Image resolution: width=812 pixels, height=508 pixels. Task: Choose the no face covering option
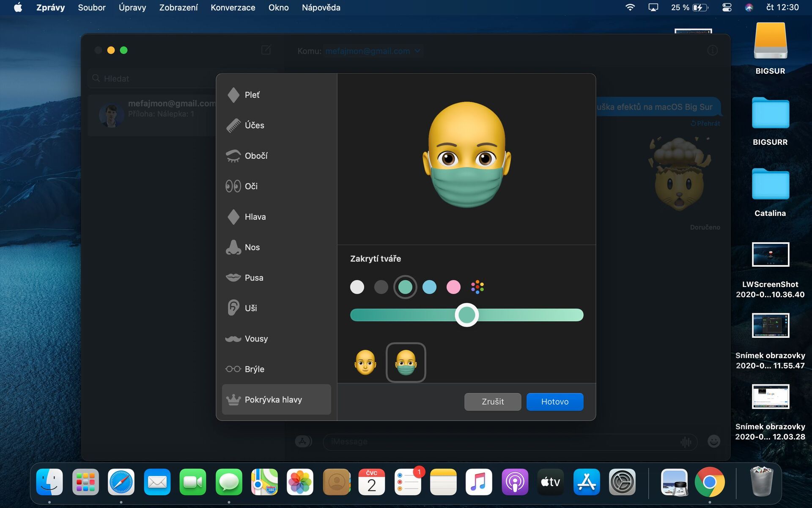tap(365, 362)
